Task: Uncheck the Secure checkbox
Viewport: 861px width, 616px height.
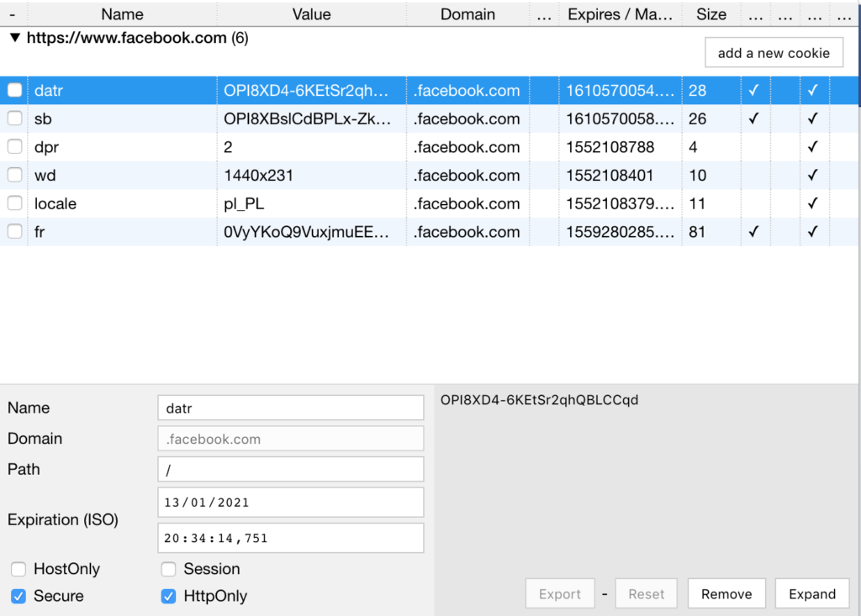Action: [18, 596]
